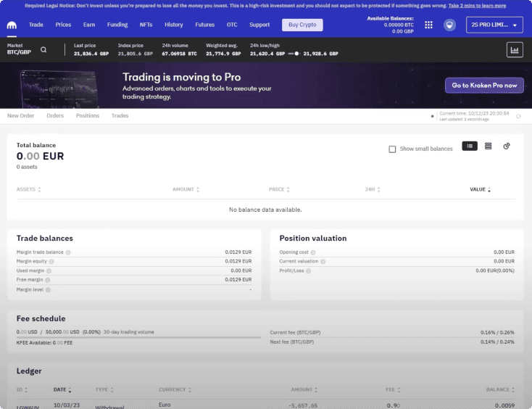Screen dimensions: 532x409
Task: Open the Earn menu
Action: click(89, 25)
